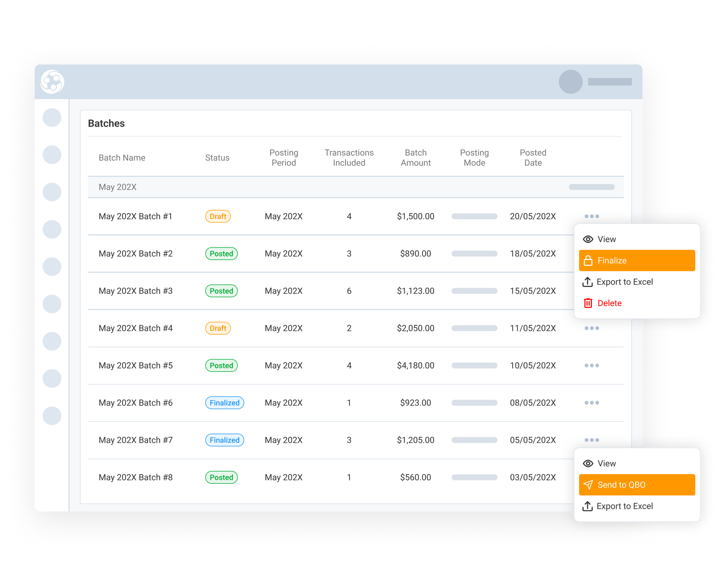The image size is (728, 586).
Task: Click the Posted badge on Batch #5
Action: click(x=221, y=366)
